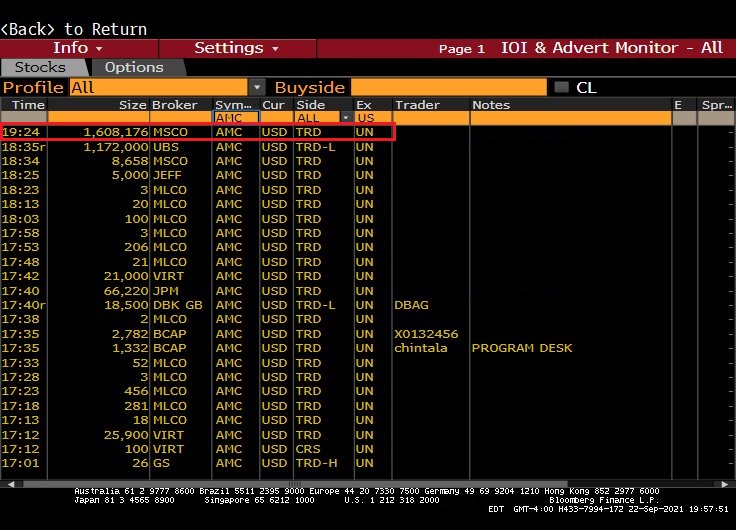Expand the Side ALL filter dropdown

click(346, 118)
